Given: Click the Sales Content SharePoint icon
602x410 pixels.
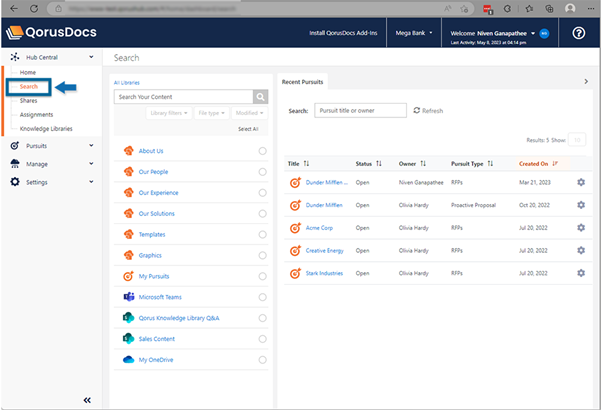Looking at the screenshot, I should pyautogui.click(x=129, y=339).
